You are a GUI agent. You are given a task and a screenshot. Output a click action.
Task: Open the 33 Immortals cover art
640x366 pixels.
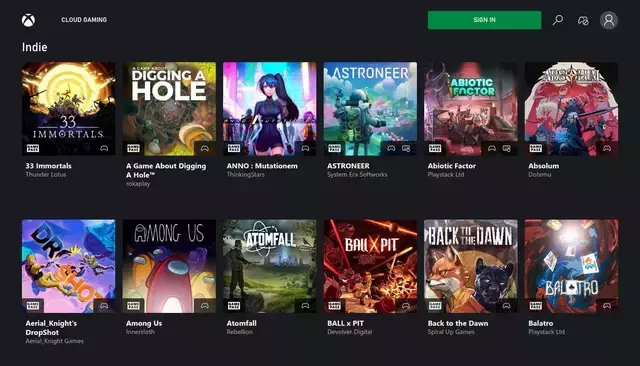(69, 109)
